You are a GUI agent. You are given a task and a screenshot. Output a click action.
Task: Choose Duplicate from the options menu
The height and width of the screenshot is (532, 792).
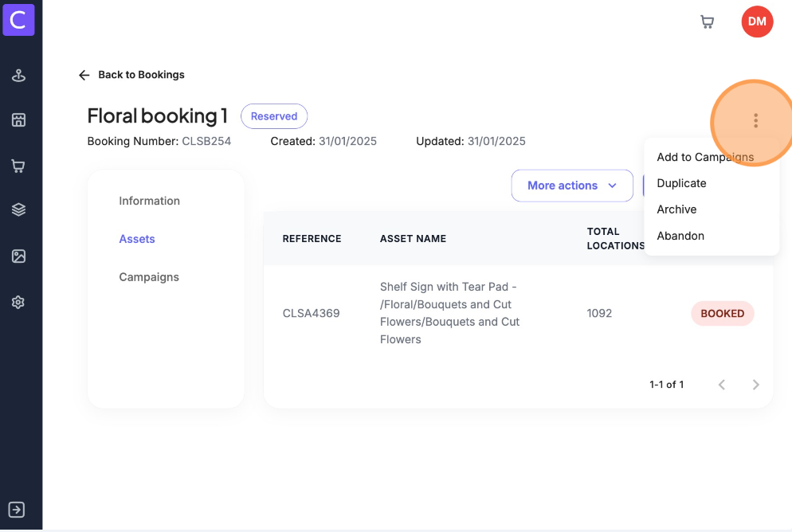coord(681,183)
